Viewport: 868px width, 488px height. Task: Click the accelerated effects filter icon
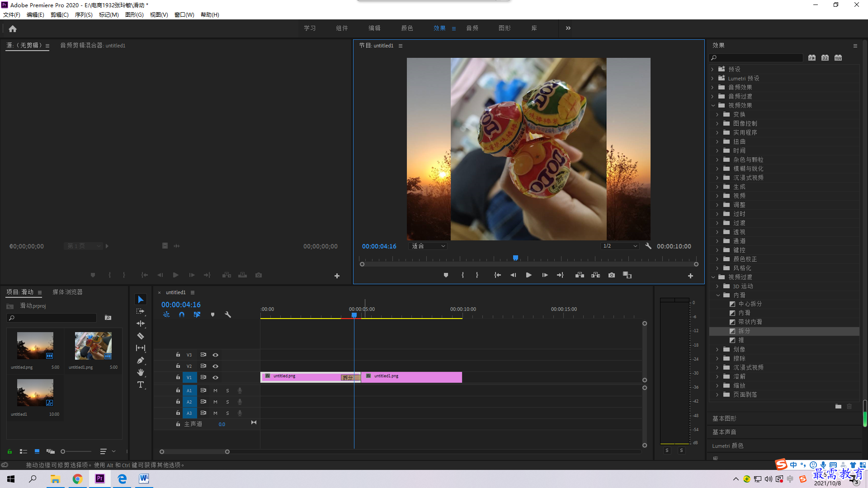[812, 58]
